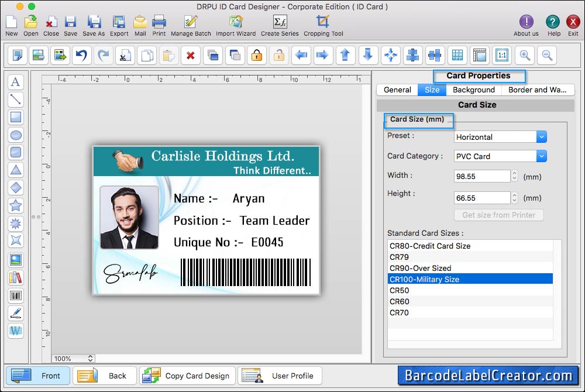This screenshot has width=585, height=392.
Task: Select the WordArt W tool
Action: pos(16,331)
